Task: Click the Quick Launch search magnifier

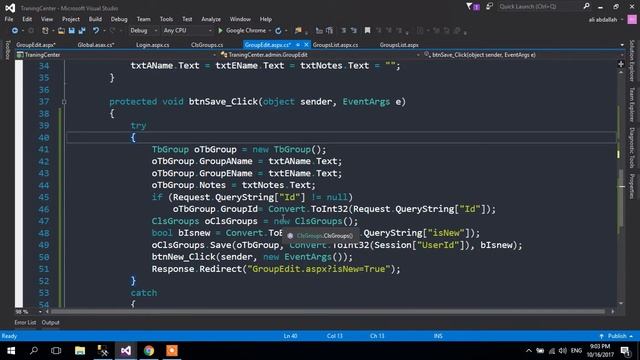Action: [587, 6]
